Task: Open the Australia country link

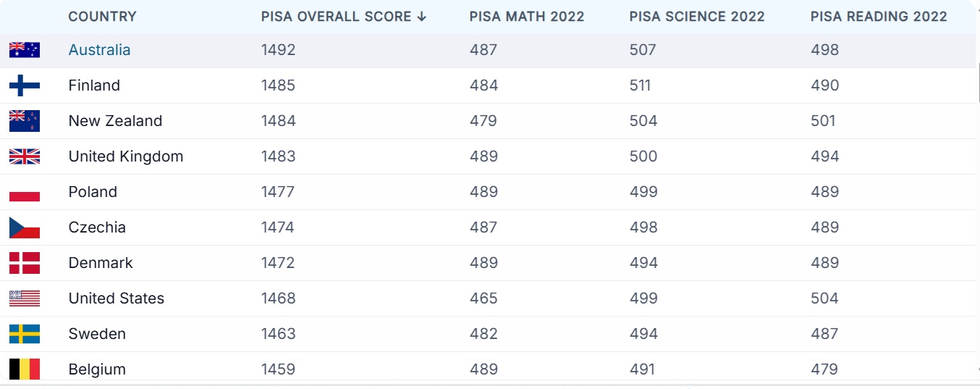Action: [x=99, y=50]
